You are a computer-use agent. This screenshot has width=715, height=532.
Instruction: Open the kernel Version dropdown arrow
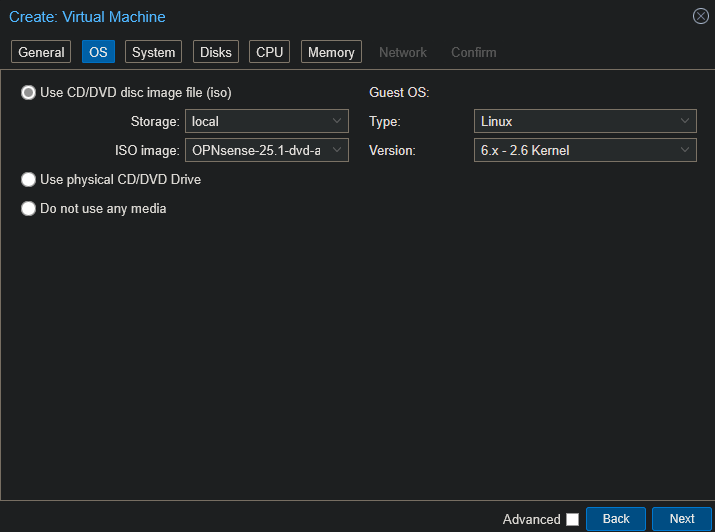point(685,151)
